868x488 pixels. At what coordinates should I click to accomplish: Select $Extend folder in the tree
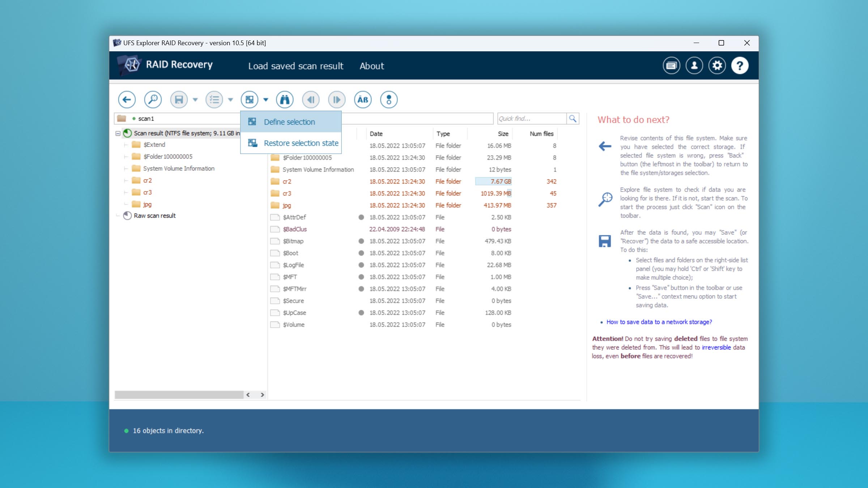click(154, 145)
